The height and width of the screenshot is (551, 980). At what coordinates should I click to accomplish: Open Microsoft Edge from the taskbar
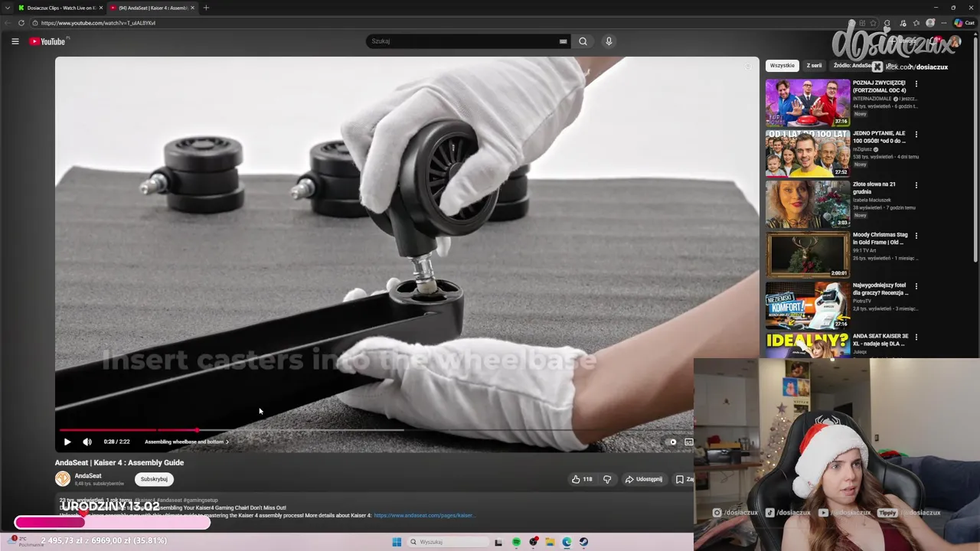pyautogui.click(x=567, y=542)
